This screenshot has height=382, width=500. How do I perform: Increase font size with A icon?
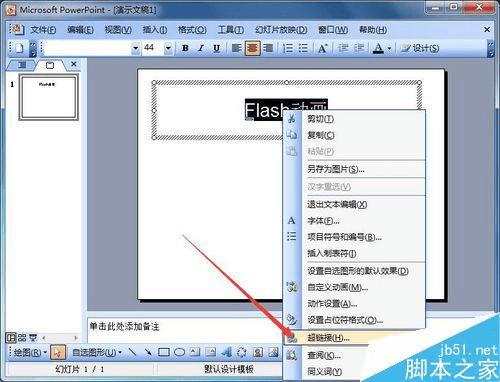coord(322,48)
